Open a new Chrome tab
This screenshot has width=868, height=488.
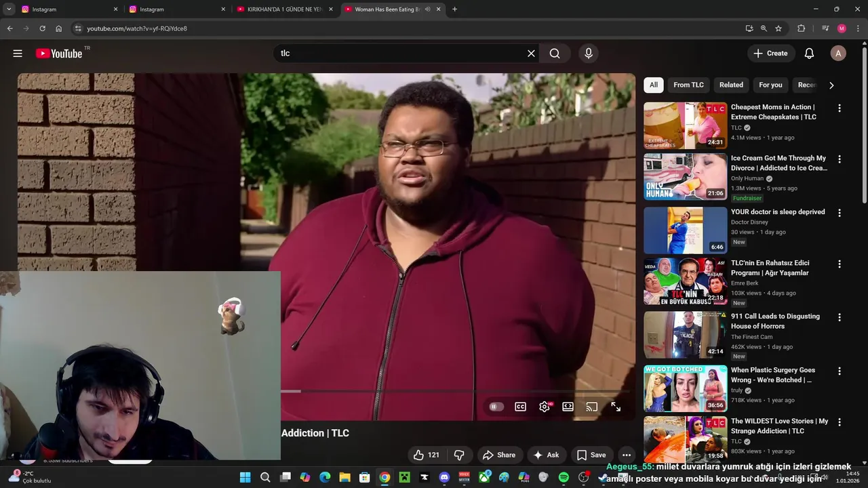click(x=454, y=9)
